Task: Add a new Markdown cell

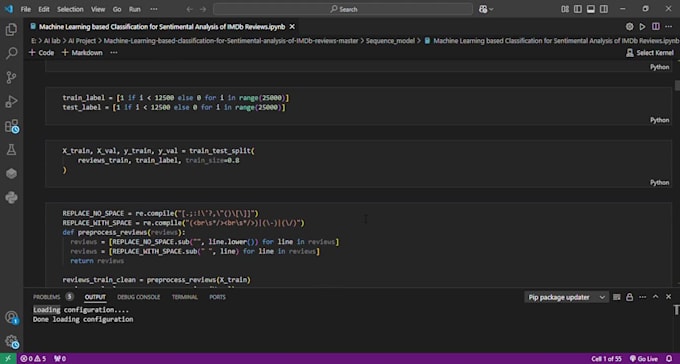Action: click(82, 52)
